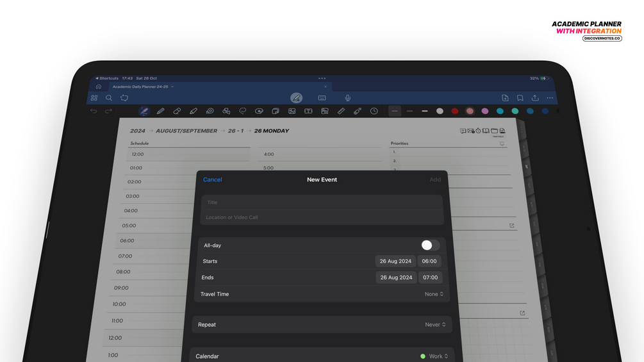This screenshot has width=644, height=362.
Task: Open the Travel Time None dropdown
Action: click(434, 294)
